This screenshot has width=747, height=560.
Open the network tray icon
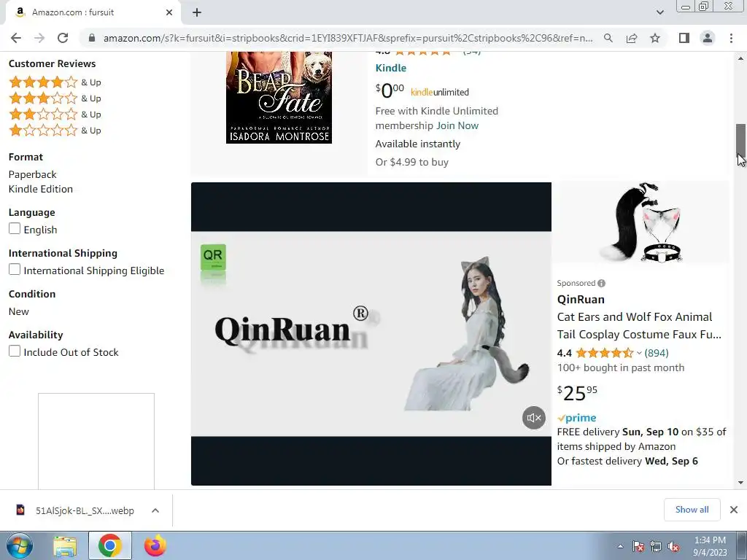656,547
